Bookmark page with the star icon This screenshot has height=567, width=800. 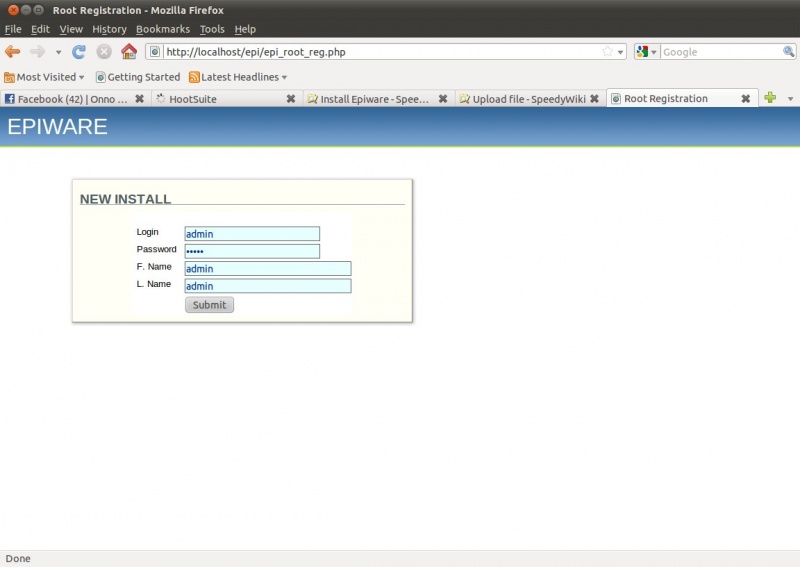tap(607, 52)
